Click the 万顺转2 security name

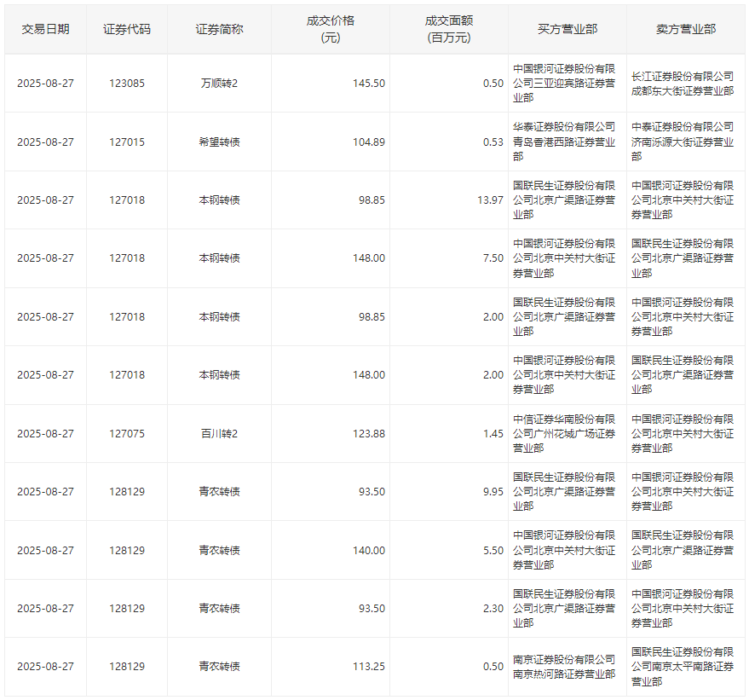[219, 84]
